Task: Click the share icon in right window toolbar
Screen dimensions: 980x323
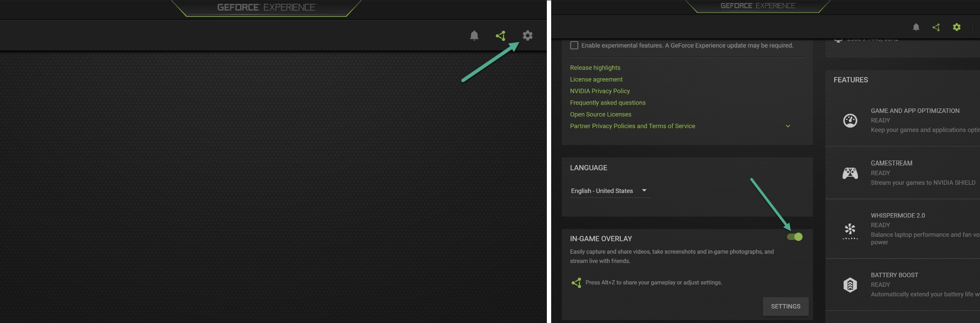Action: click(x=936, y=27)
